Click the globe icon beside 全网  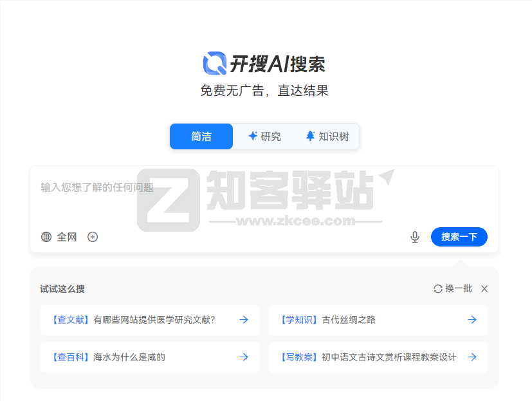pyautogui.click(x=45, y=237)
